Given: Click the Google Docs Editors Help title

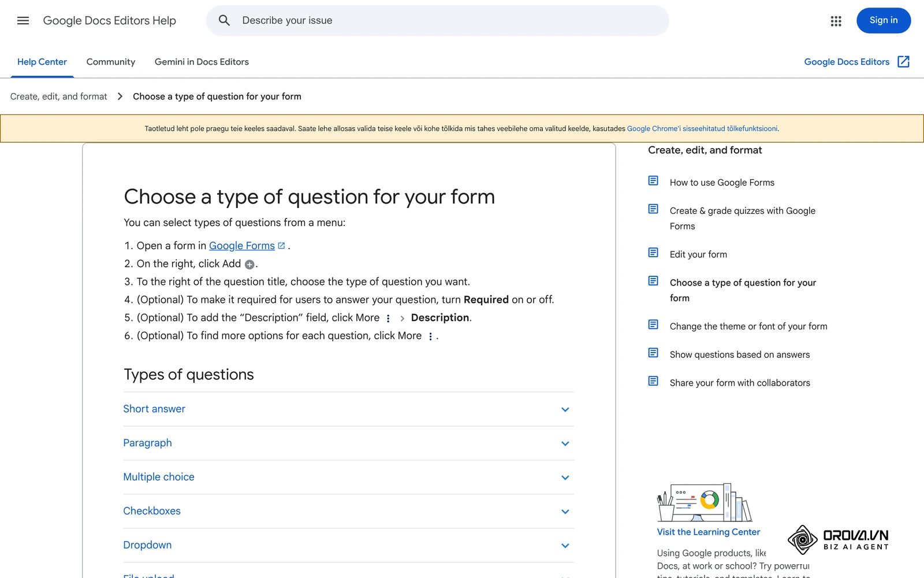Looking at the screenshot, I should click(110, 21).
